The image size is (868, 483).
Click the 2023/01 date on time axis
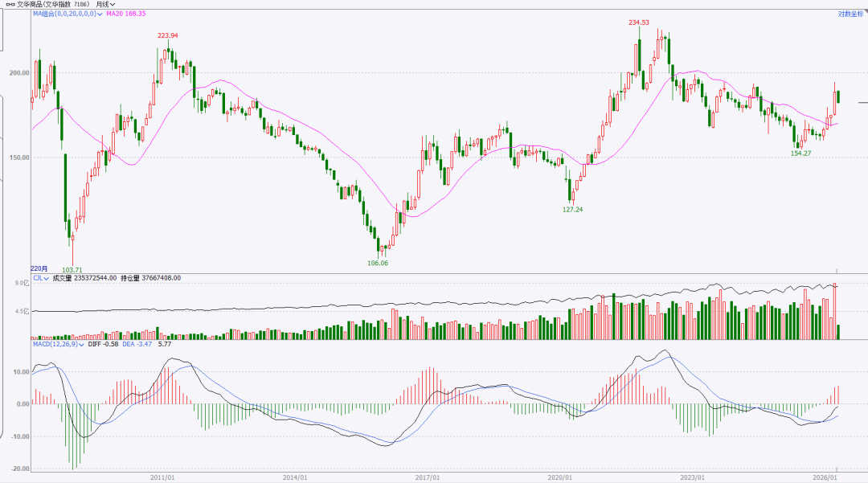693,477
